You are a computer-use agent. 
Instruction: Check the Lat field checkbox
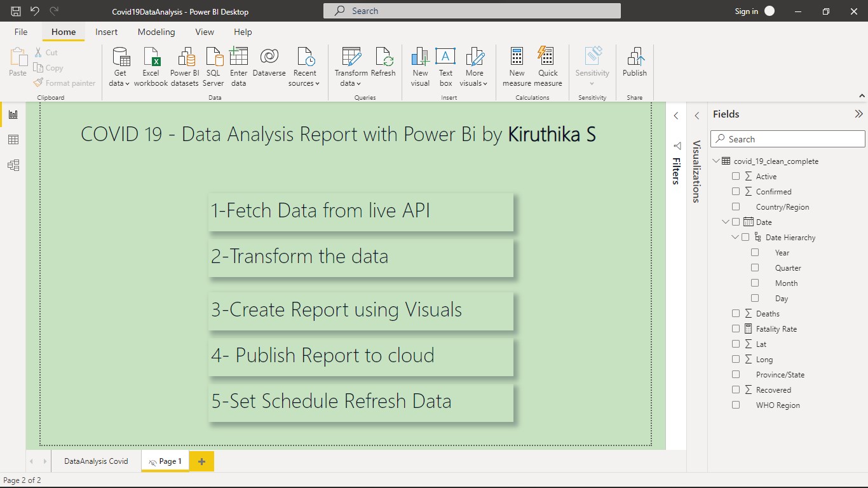click(x=736, y=344)
